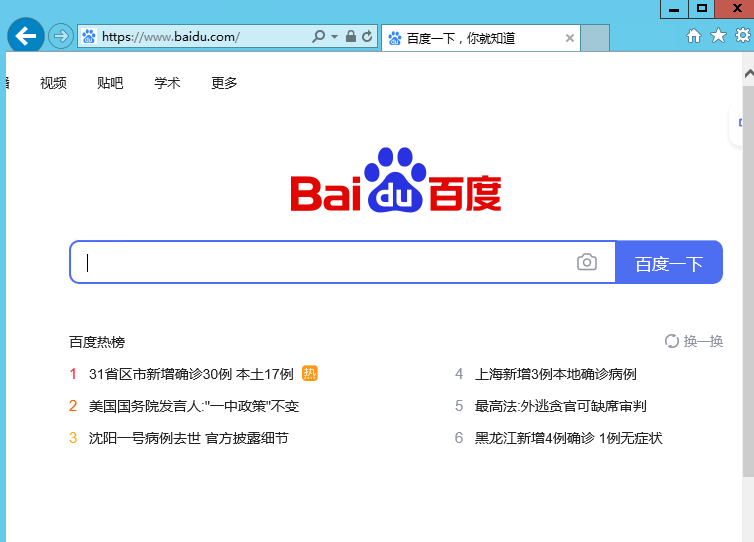Open hot item 31省区市新增确诊30例 本土17例
754x542 pixels.
tap(191, 374)
